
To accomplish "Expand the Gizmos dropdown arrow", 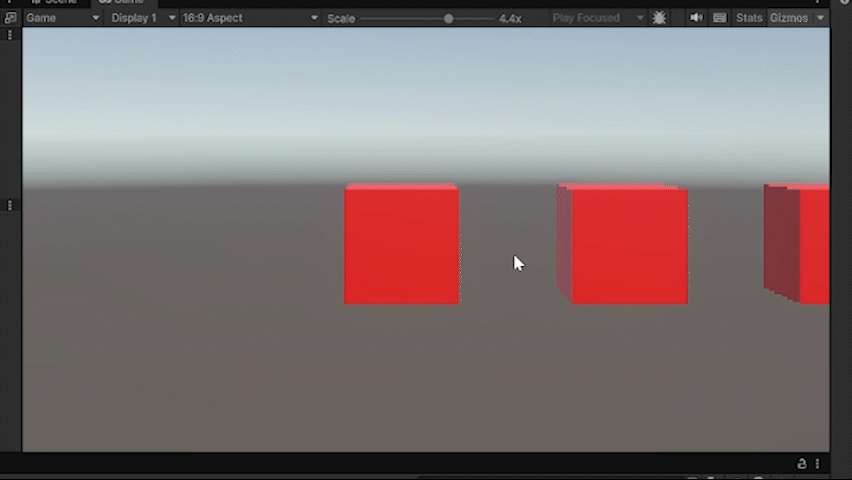I will point(821,18).
